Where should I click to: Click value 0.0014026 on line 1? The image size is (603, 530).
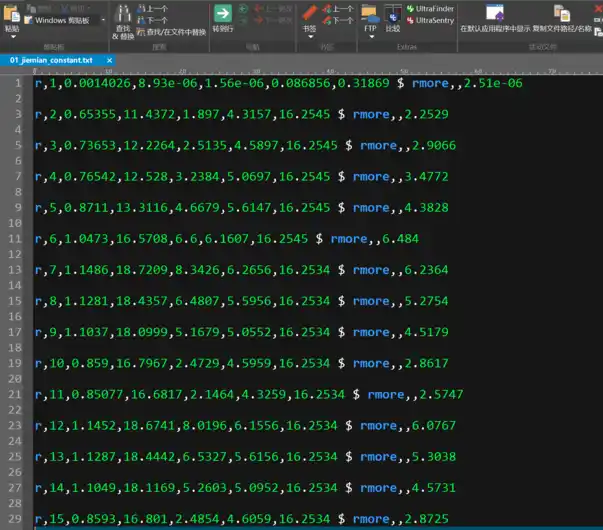(98, 83)
